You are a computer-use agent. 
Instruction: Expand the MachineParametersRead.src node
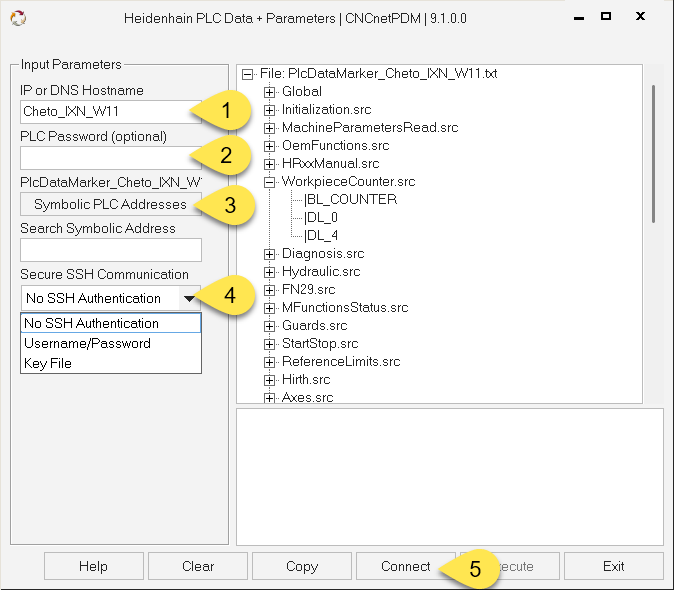(x=270, y=128)
